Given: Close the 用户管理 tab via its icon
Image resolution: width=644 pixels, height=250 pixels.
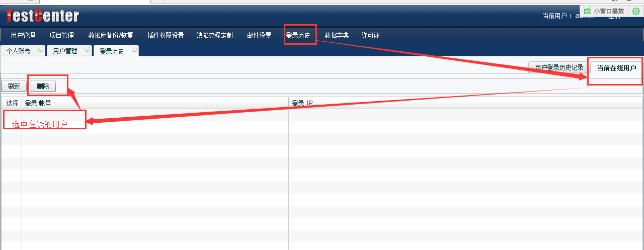Looking at the screenshot, I should point(88,49).
